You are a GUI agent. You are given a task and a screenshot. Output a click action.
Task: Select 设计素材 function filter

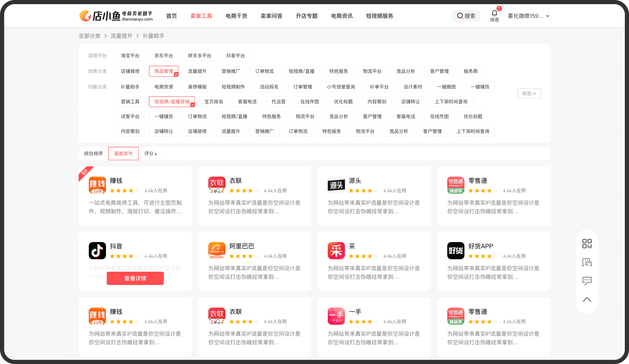click(x=413, y=87)
